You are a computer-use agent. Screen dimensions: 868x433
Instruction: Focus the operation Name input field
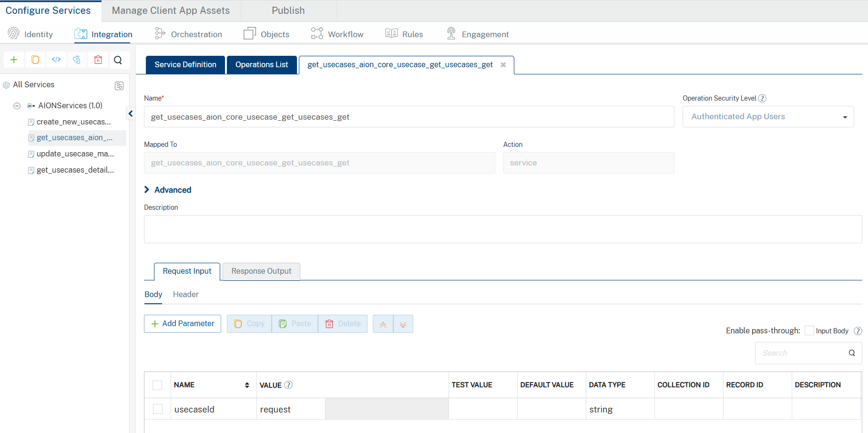[409, 117]
